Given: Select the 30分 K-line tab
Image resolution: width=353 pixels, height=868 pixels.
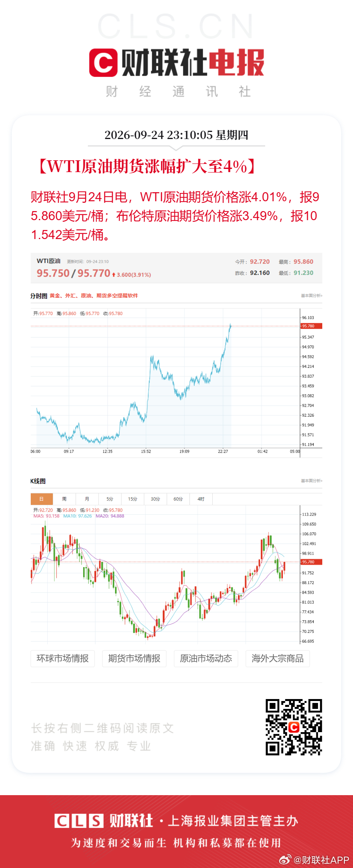Looking at the screenshot, I should [156, 499].
